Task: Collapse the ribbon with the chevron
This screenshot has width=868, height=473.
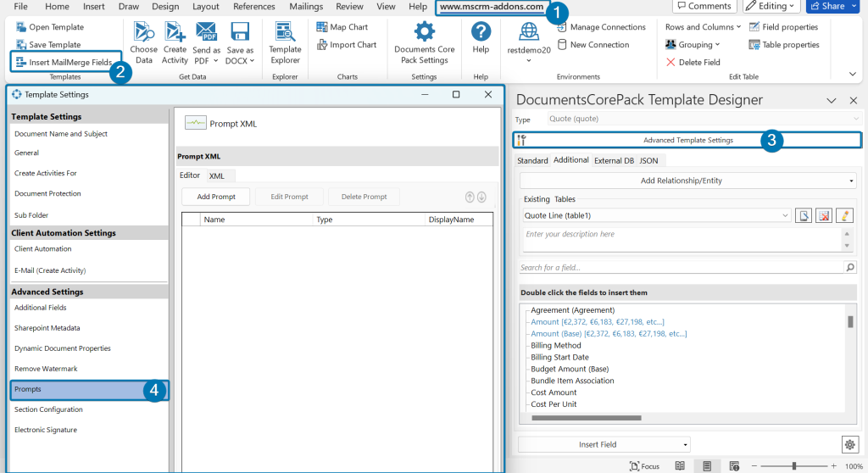Action: point(853,74)
